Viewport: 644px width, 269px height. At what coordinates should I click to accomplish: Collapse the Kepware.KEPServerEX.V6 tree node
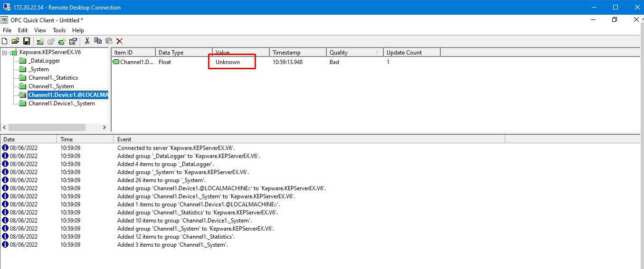click(x=5, y=53)
